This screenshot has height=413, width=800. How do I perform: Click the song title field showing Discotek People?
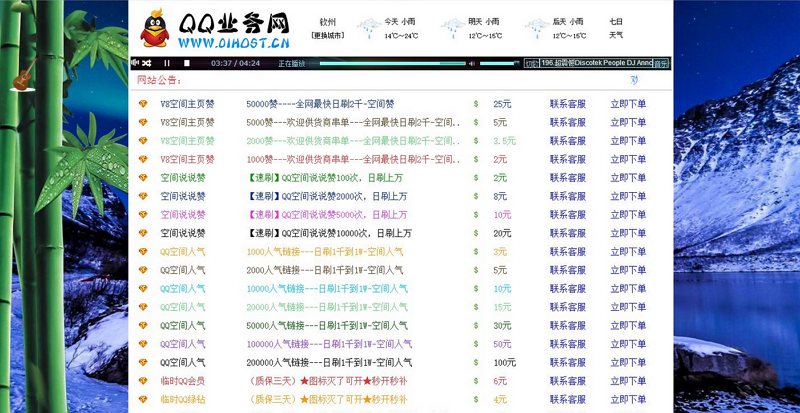596,63
